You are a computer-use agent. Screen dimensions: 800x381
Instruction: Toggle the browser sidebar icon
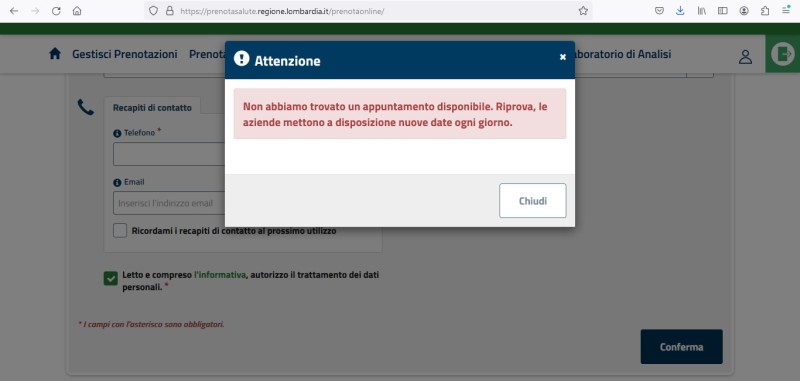[722, 11]
